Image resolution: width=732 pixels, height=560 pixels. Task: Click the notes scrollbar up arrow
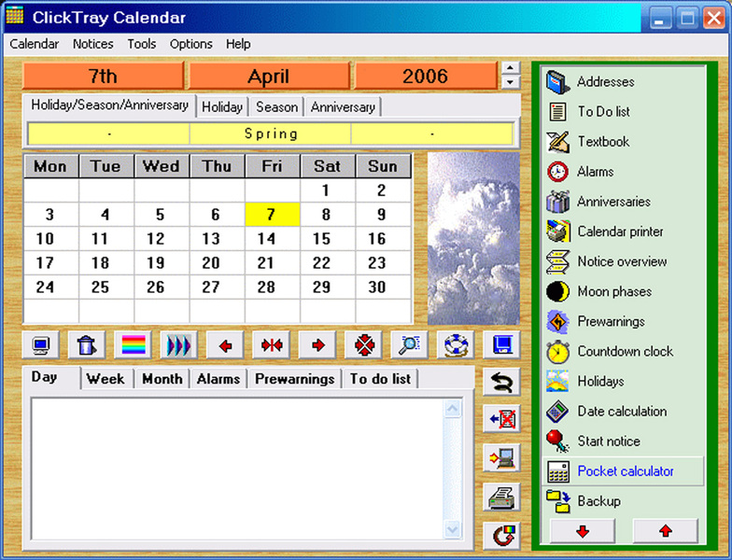pyautogui.click(x=452, y=409)
